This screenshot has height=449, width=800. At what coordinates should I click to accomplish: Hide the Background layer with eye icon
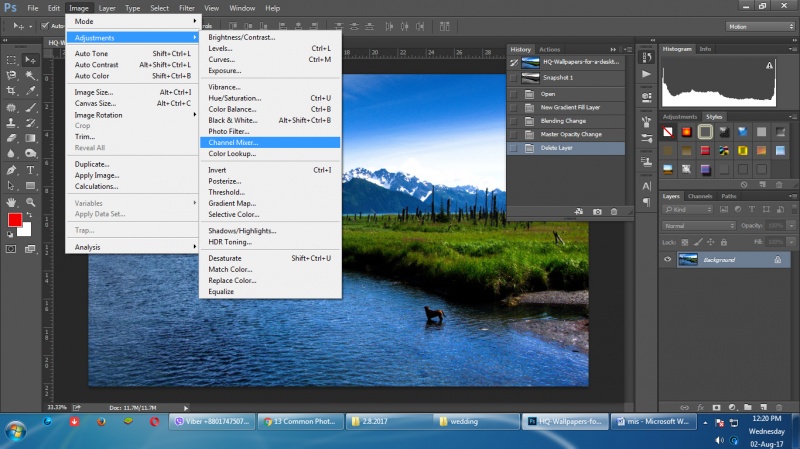(x=668, y=259)
